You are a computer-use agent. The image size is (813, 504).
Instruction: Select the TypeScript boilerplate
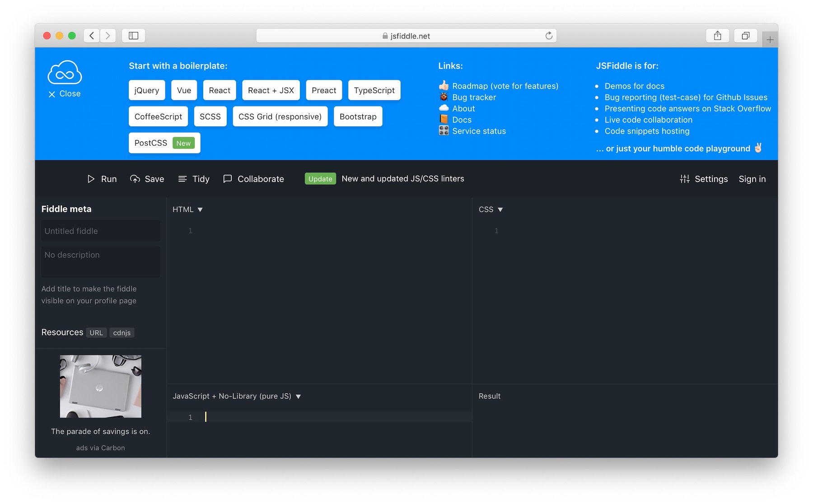tap(374, 90)
